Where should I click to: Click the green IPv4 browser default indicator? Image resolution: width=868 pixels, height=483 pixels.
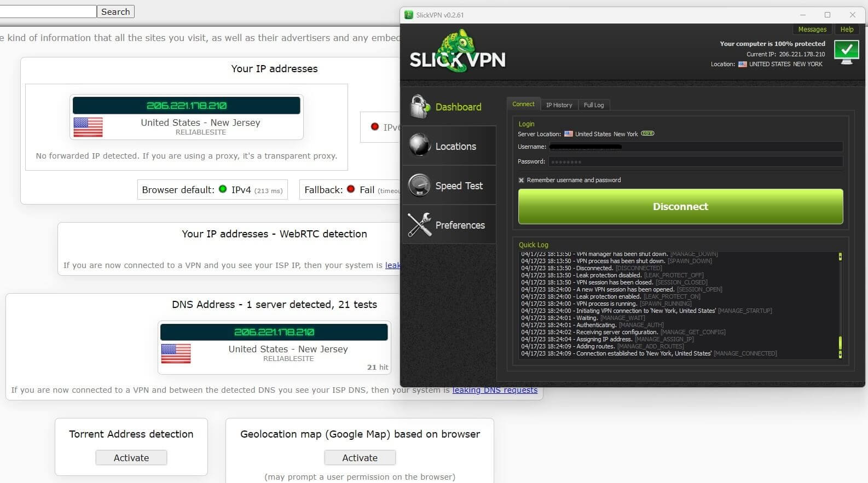click(223, 189)
